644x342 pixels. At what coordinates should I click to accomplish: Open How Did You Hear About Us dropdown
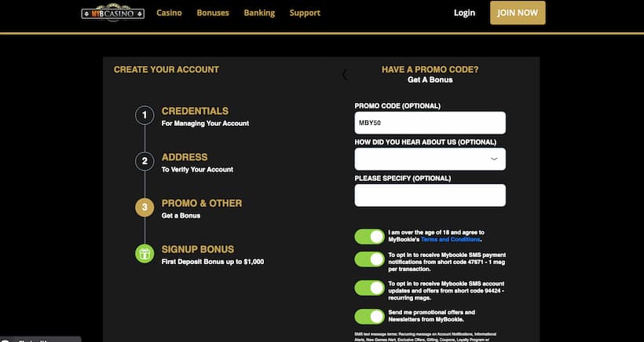coord(430,159)
